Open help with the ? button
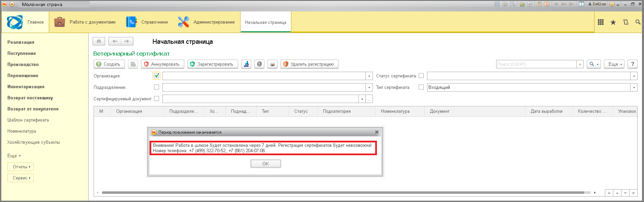 click(x=633, y=64)
